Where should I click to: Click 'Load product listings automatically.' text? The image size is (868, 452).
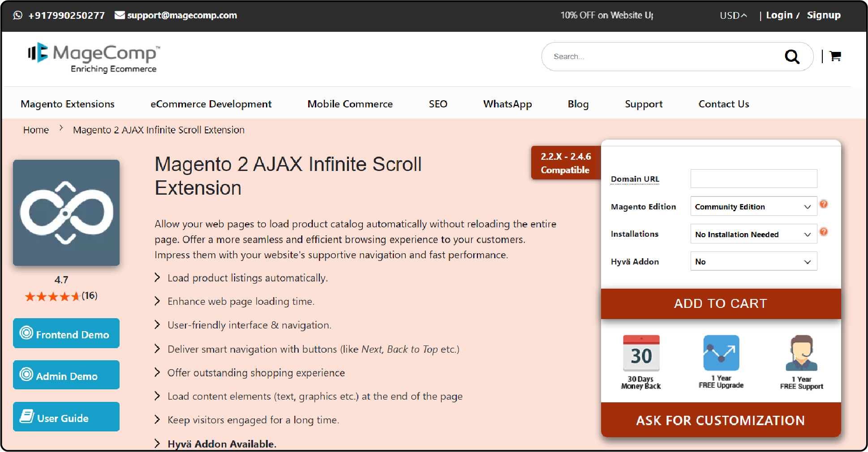tap(248, 278)
